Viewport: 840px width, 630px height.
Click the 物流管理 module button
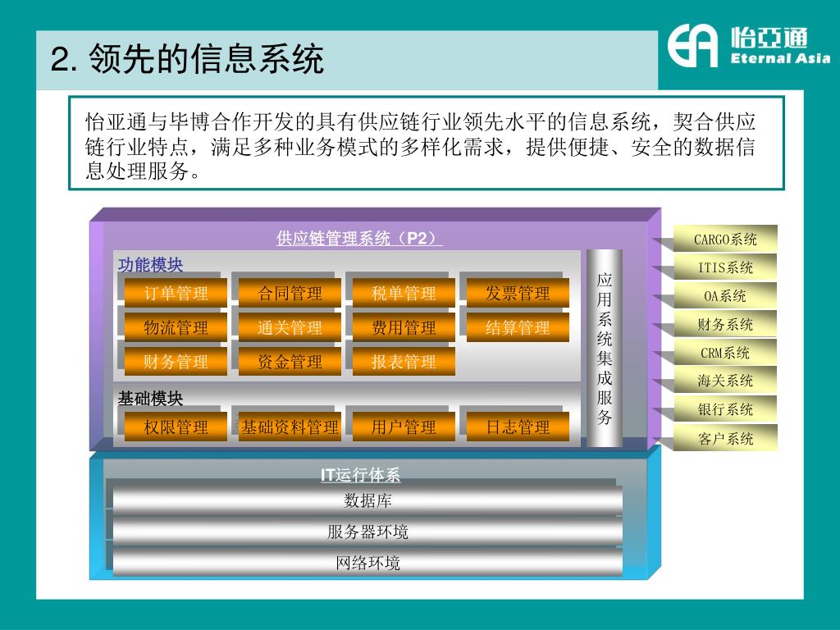(176, 327)
